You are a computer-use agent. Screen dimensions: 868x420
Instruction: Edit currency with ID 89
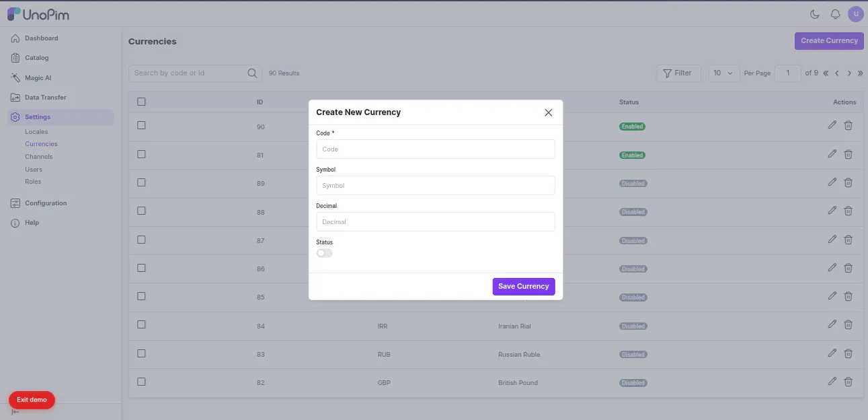tap(832, 182)
